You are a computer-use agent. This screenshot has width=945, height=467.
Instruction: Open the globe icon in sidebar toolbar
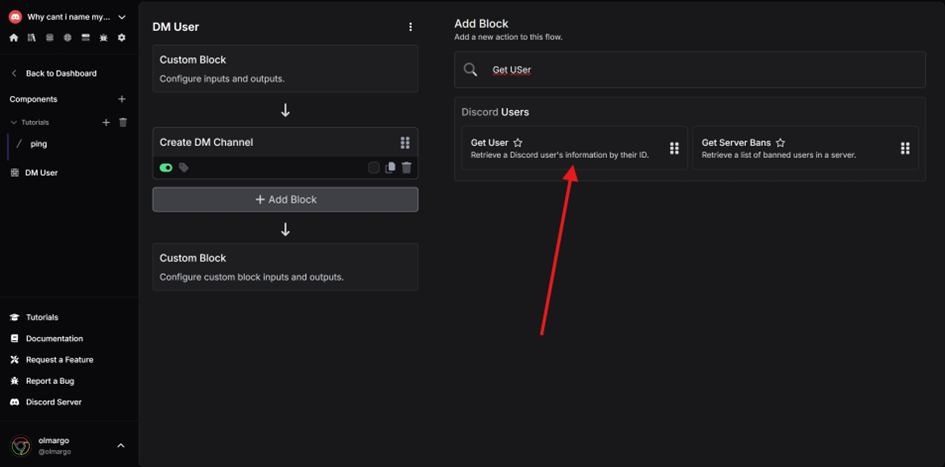(x=68, y=37)
